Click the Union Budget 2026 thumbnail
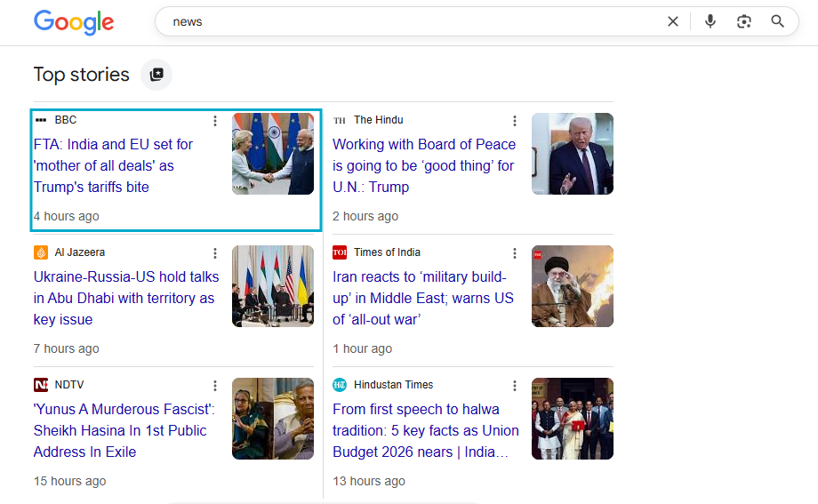Image resolution: width=818 pixels, height=504 pixels. point(572,419)
